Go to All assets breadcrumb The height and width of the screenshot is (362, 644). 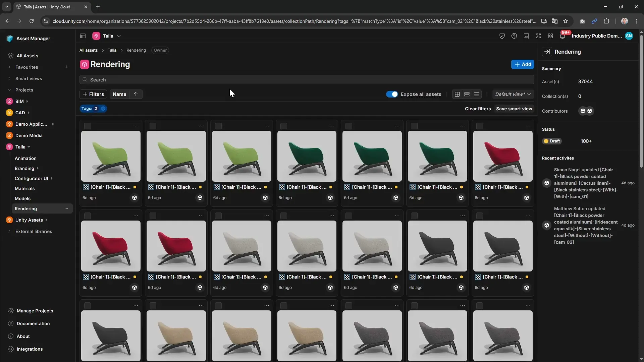[x=89, y=50]
